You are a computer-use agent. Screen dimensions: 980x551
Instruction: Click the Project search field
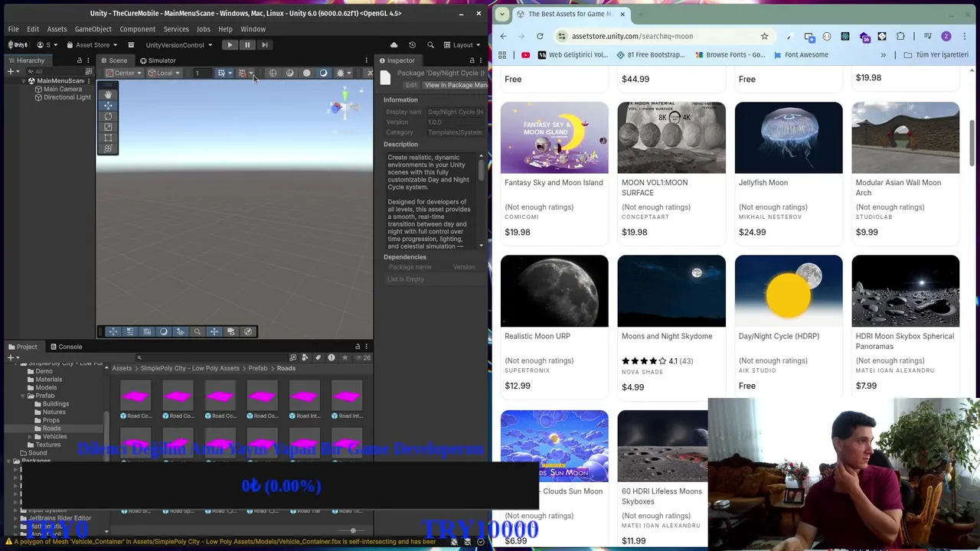[x=211, y=357]
